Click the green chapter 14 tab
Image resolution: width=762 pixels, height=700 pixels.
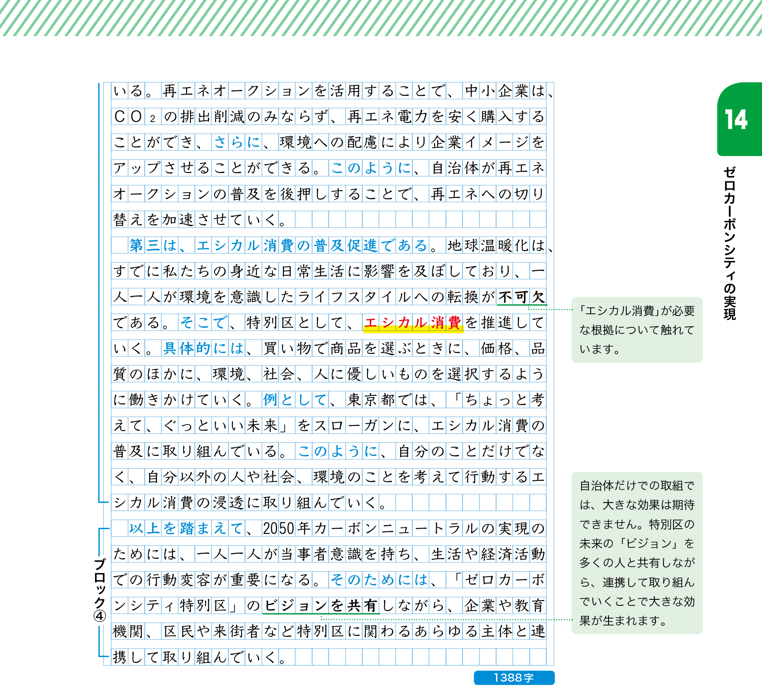738,119
